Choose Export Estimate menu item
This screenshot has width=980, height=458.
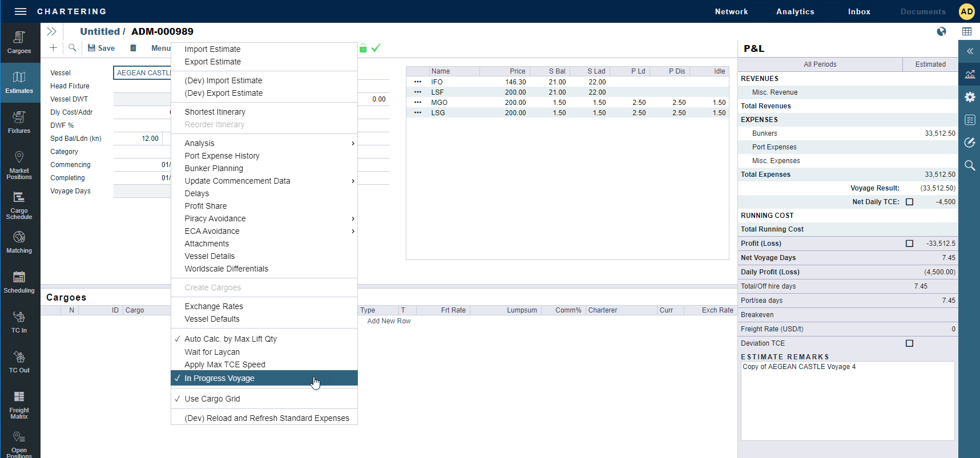213,62
